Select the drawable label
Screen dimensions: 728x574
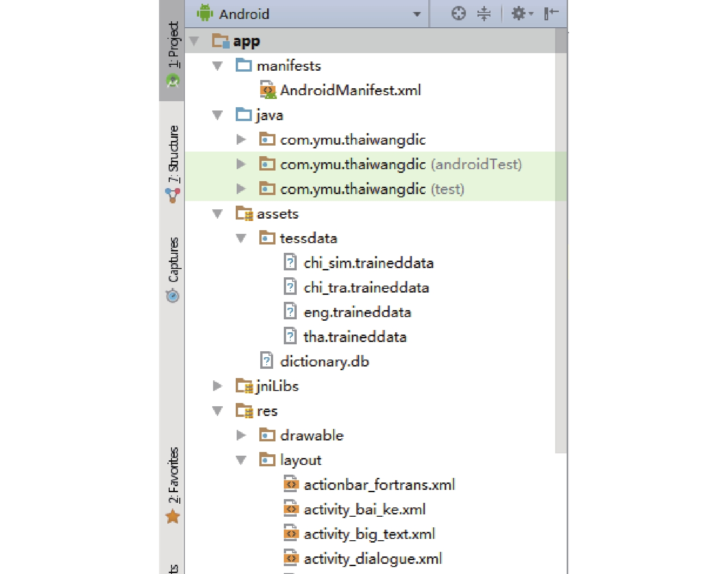pyautogui.click(x=312, y=435)
